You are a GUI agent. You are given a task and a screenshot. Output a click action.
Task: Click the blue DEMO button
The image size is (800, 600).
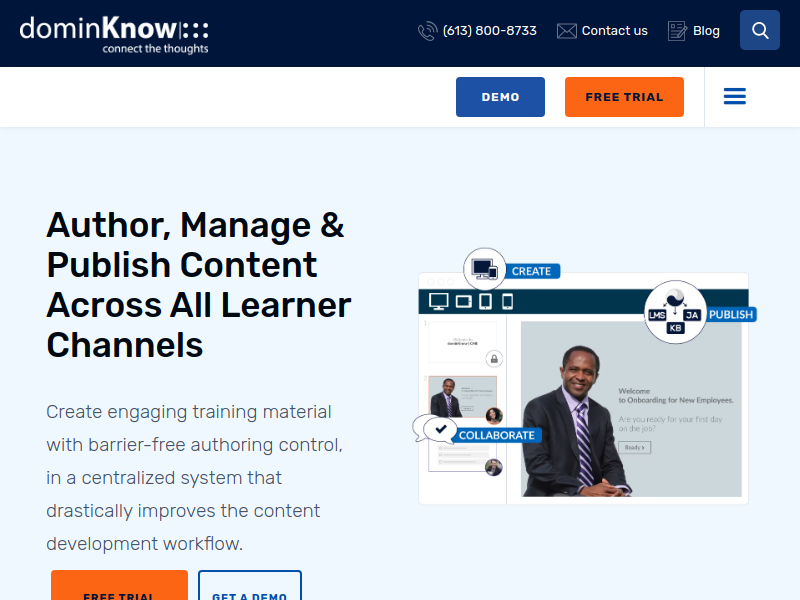[500, 97]
